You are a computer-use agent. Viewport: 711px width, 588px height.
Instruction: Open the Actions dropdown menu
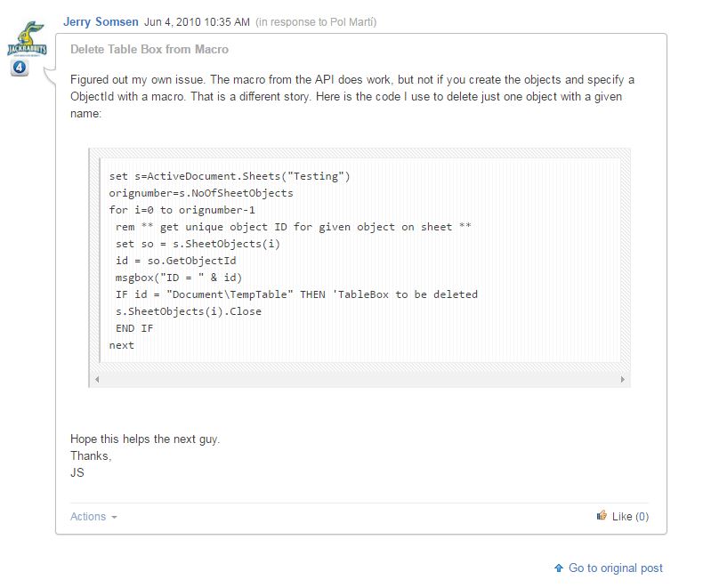coord(88,517)
